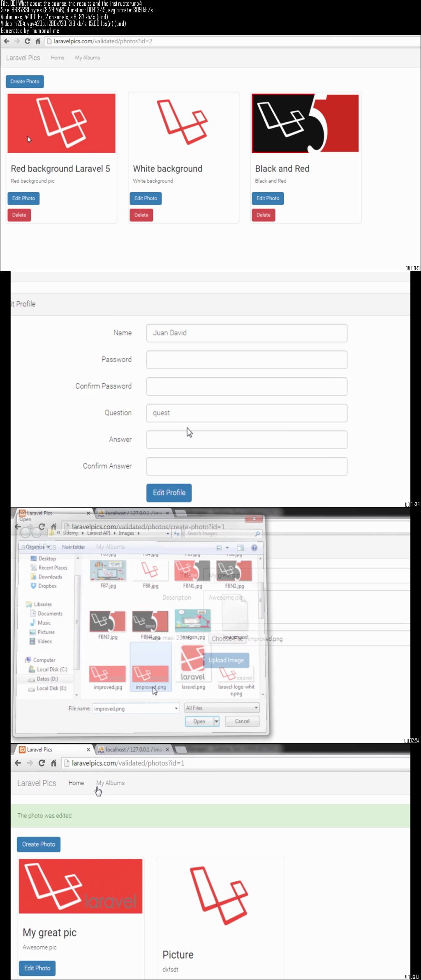This screenshot has width=421, height=980.
Task: Cancel the file Open dialog
Action: pos(242,721)
